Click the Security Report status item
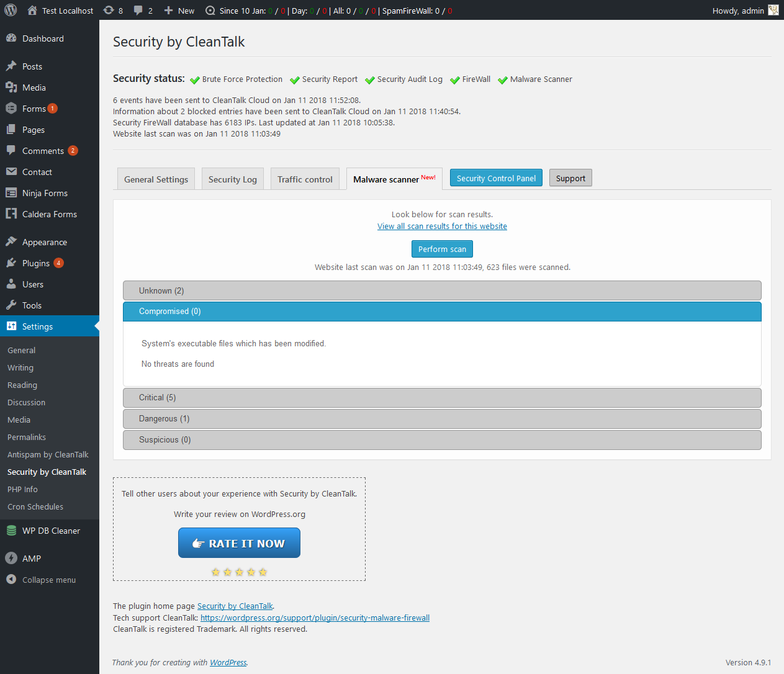The image size is (784, 674). (323, 79)
